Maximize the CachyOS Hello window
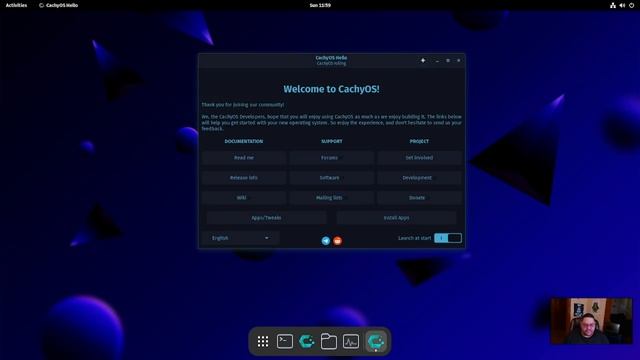Viewport: 640px width, 360px height. (448, 60)
